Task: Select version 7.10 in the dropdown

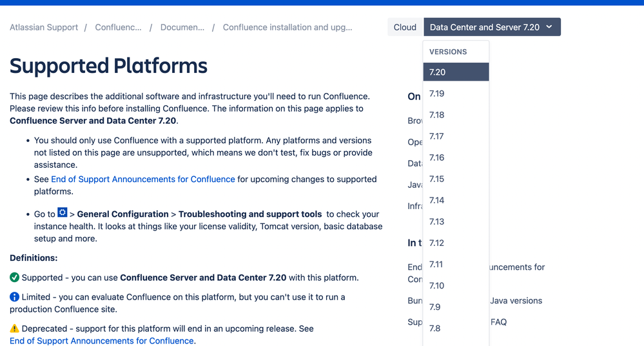Action: (456, 285)
